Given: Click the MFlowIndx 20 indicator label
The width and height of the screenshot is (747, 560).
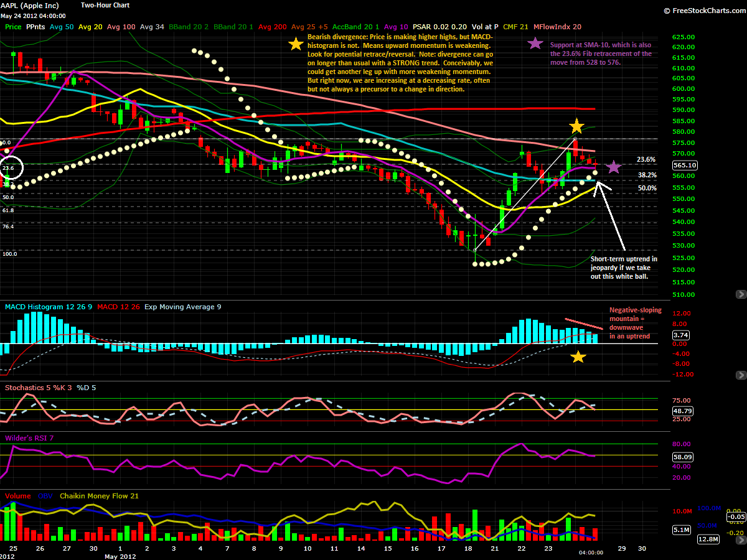Looking at the screenshot, I should click(558, 27).
